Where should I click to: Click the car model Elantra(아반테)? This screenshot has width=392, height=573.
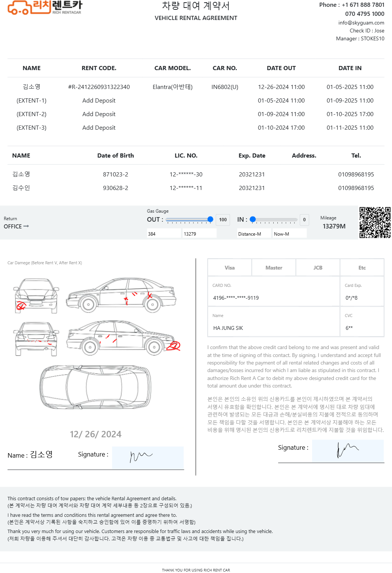173,87
